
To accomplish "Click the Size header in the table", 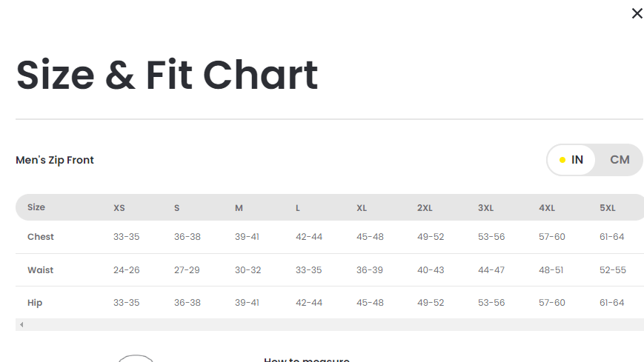I will click(x=36, y=207).
